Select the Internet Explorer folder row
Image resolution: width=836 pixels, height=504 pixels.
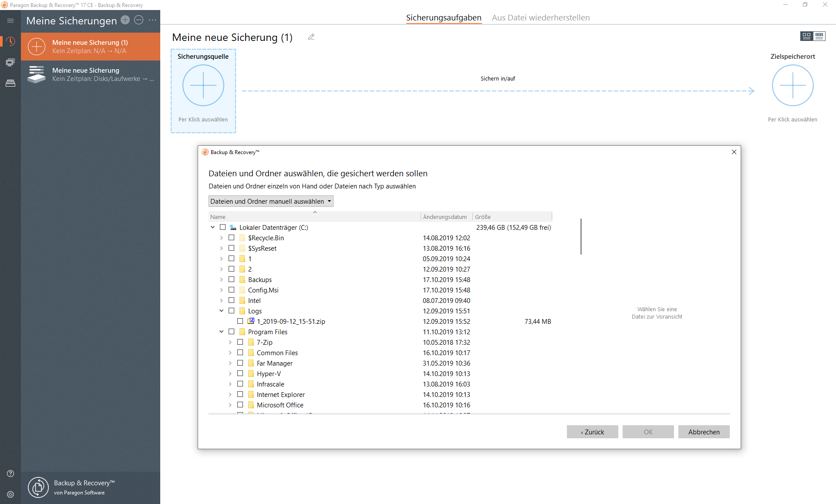[380, 394]
